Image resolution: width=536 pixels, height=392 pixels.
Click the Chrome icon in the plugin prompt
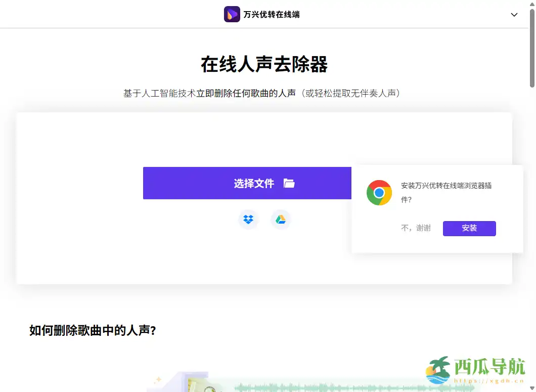[x=379, y=193]
